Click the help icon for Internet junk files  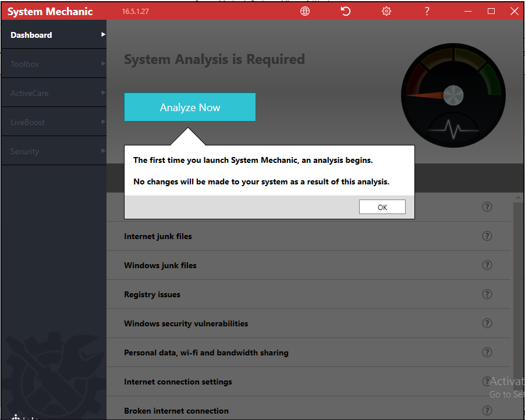pyautogui.click(x=487, y=236)
